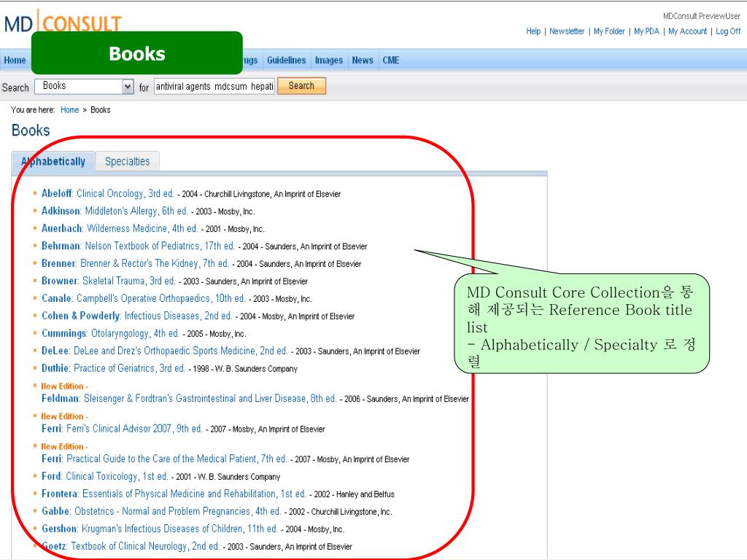
Task: Open Gershon: Krugman's Infectious Diseases of Children
Action: [160, 529]
